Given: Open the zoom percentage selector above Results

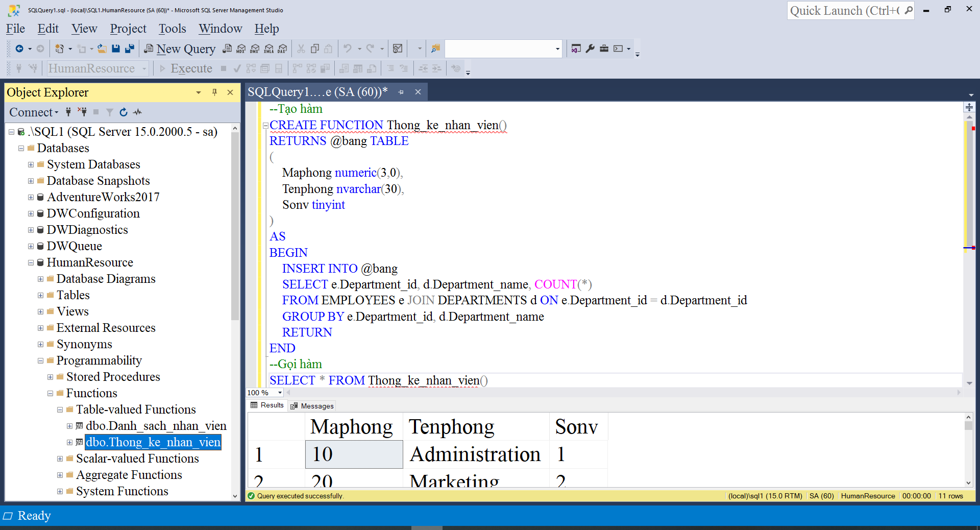Looking at the screenshot, I should (x=264, y=393).
